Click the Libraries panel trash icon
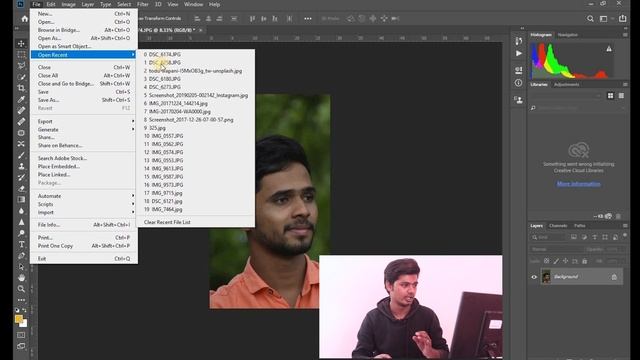Image resolution: width=640 pixels, height=360 pixels. pyautogui.click(x=618, y=216)
